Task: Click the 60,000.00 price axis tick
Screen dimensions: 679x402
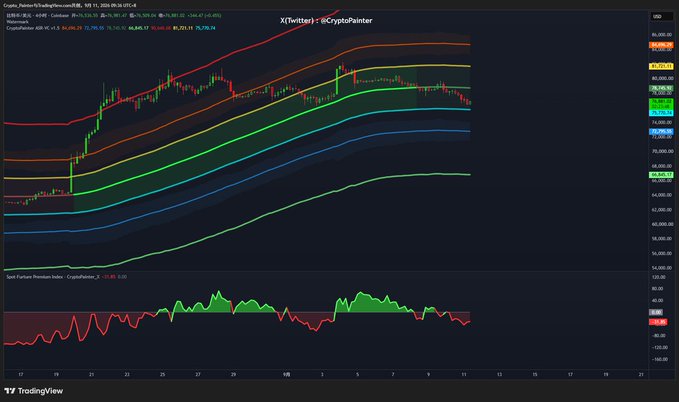Action: (x=663, y=224)
